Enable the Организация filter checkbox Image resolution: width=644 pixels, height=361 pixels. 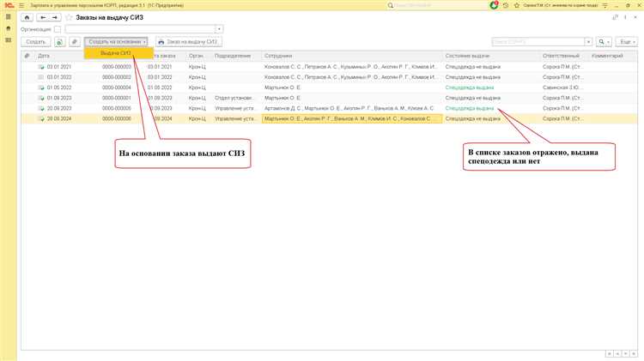[x=58, y=29]
